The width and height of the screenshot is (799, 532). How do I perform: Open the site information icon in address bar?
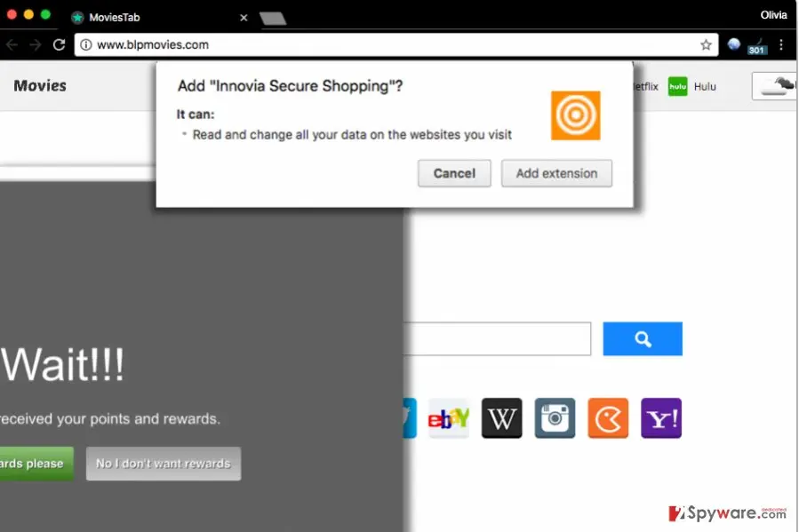(x=86, y=44)
